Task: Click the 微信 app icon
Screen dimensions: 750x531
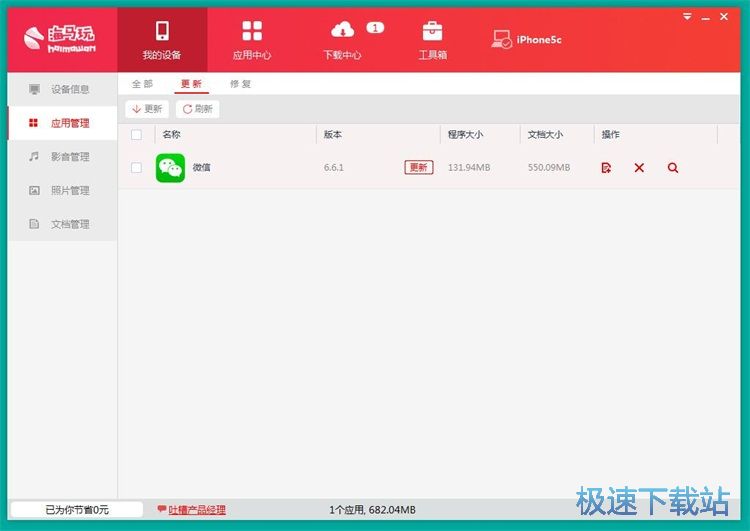Action: pyautogui.click(x=170, y=168)
